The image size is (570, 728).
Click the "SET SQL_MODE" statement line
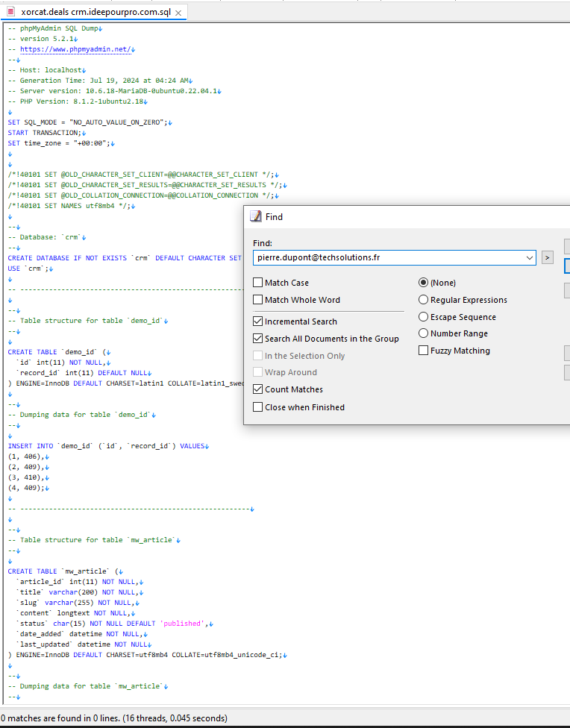tap(90, 122)
